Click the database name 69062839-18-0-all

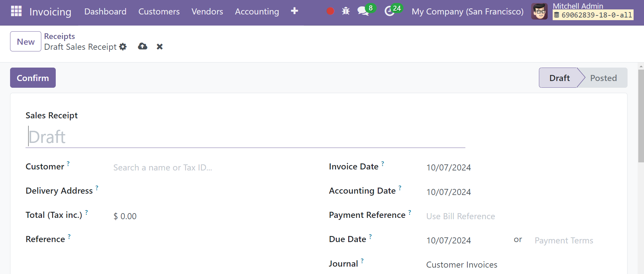point(593,15)
